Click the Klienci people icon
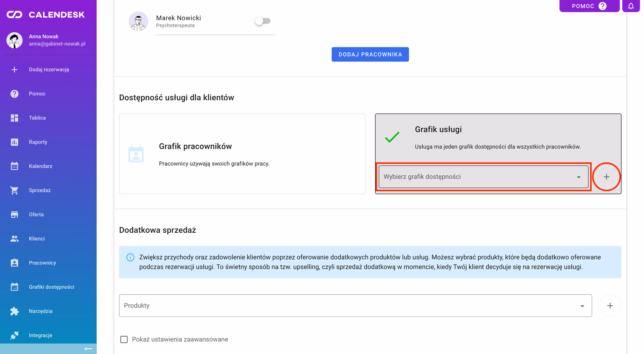Viewport: 644px width, 354px height. tap(14, 239)
